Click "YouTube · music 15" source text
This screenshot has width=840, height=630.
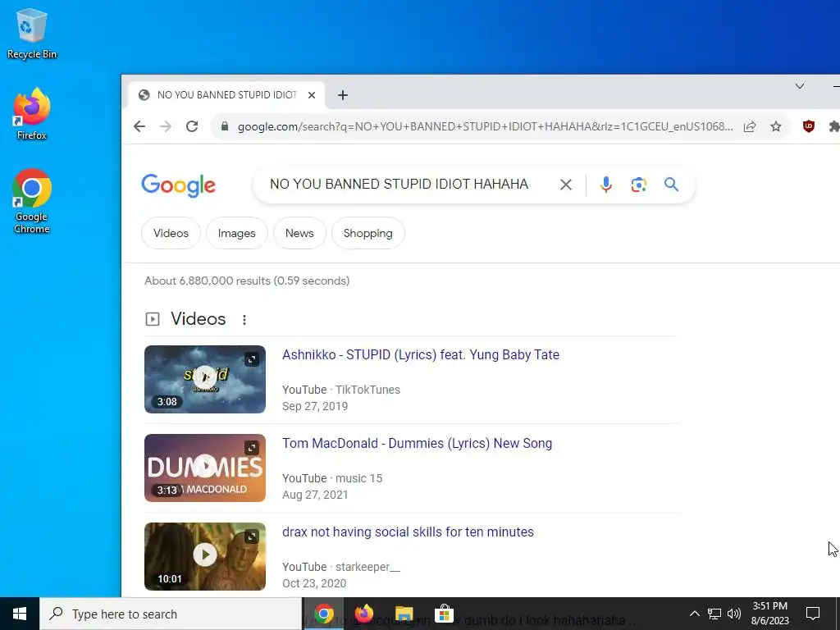coord(332,478)
